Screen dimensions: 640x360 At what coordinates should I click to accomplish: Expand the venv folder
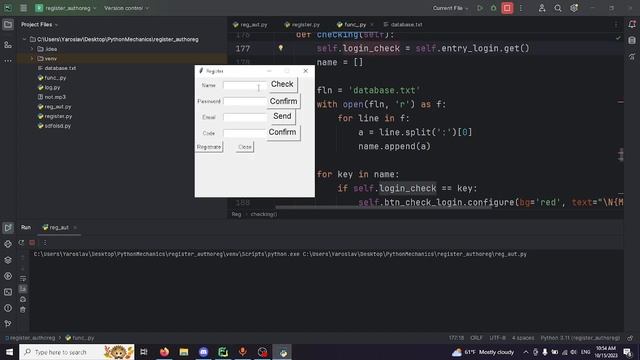[32, 59]
